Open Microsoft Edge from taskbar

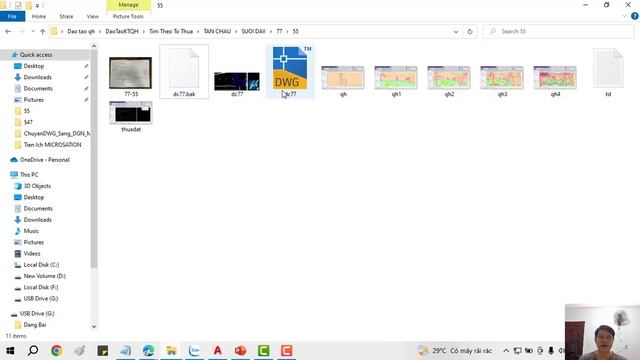[x=149, y=351]
